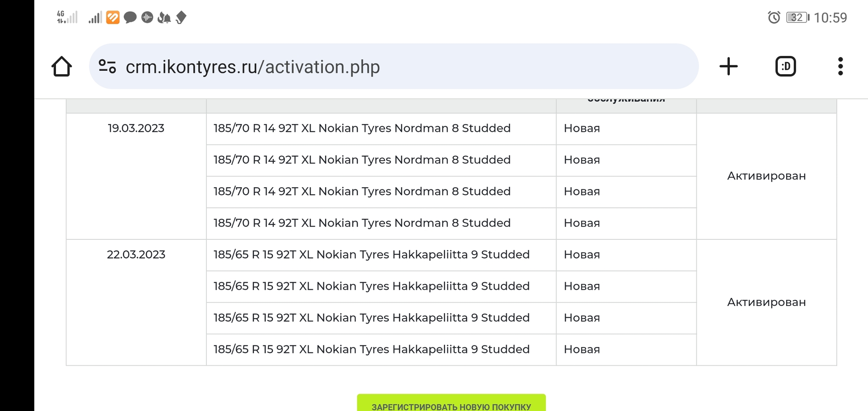Click first Nordman 8 Studded tyre row
868x411 pixels.
click(362, 128)
